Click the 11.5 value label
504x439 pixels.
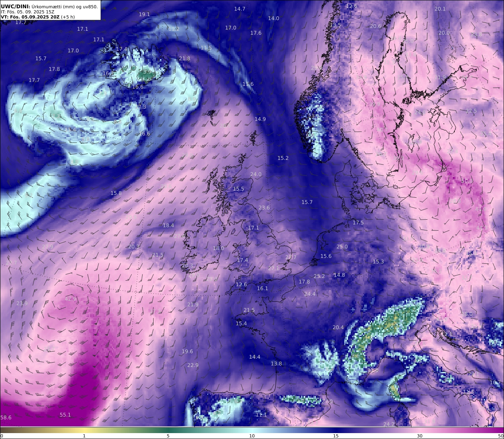(206, 48)
